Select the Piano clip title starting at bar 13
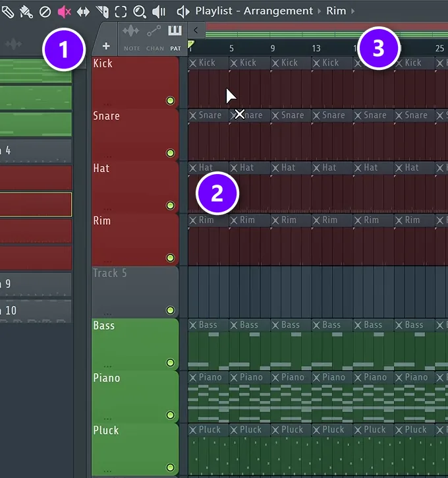Screen dimensions: 448x478 [x=332, y=377]
